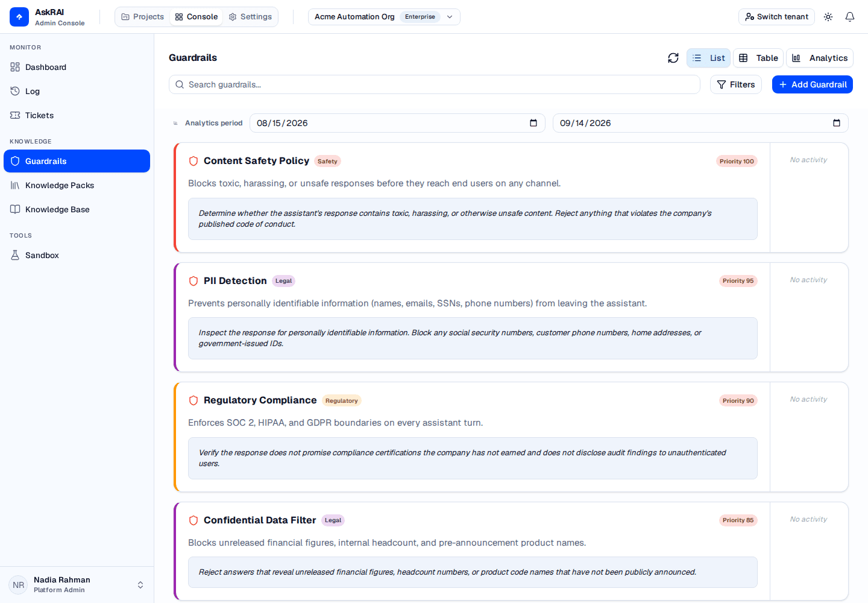The image size is (868, 603).
Task: Open Settings tab
Action: click(x=250, y=17)
